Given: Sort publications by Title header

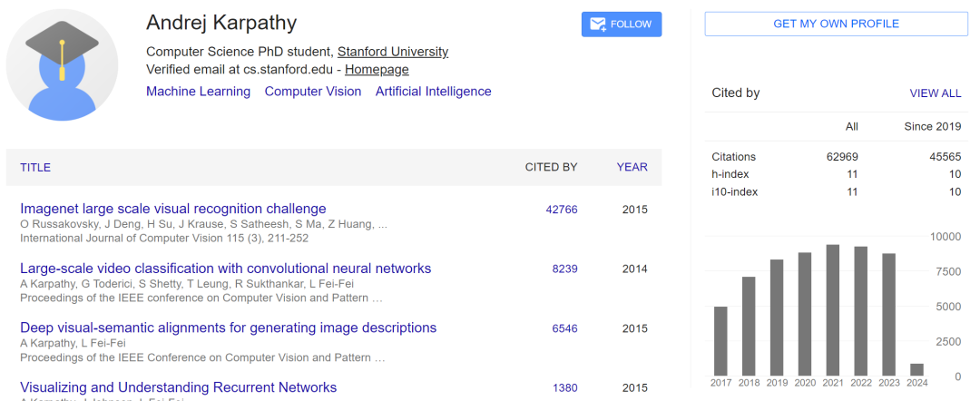Looking at the screenshot, I should (x=35, y=168).
